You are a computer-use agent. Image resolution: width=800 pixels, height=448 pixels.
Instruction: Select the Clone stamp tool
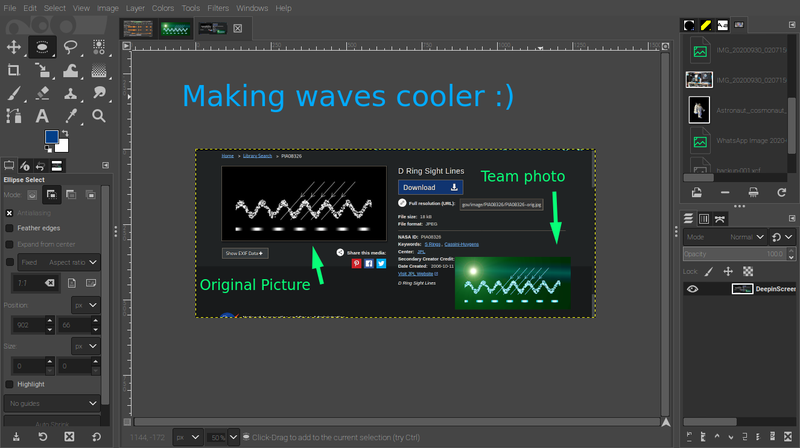point(70,93)
